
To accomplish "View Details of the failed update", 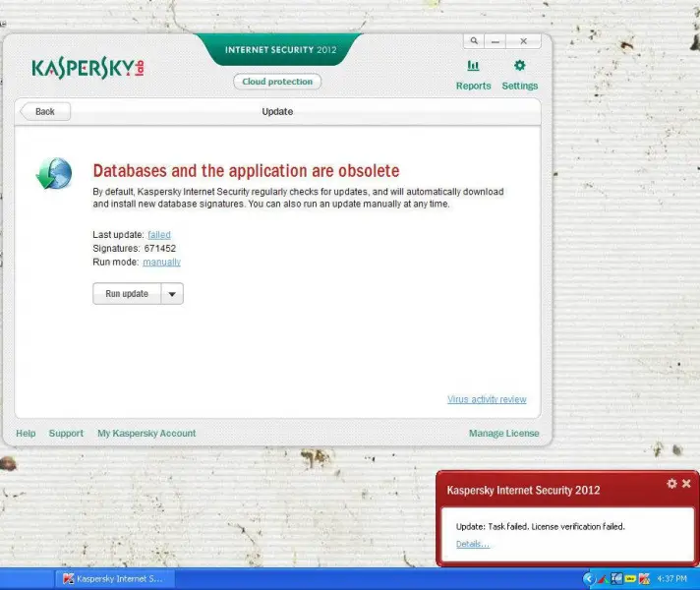I will (x=472, y=545).
